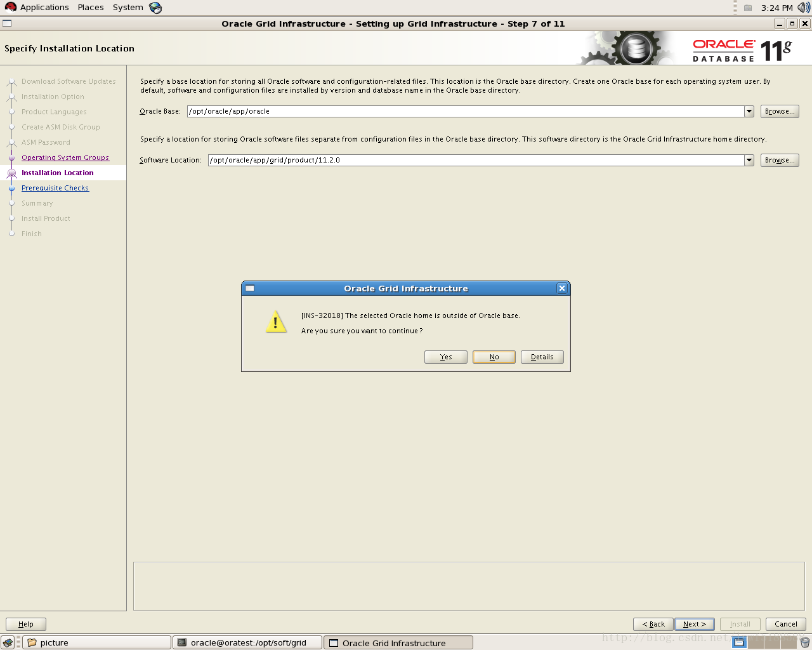
Task: Cancel the Grid Infrastructure installation
Action: [786, 624]
